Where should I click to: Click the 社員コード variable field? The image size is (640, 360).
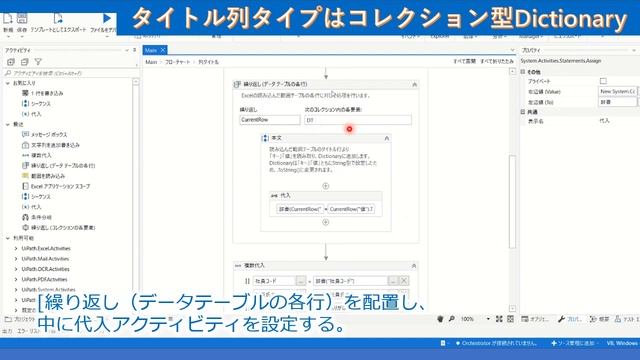[x=274, y=281]
